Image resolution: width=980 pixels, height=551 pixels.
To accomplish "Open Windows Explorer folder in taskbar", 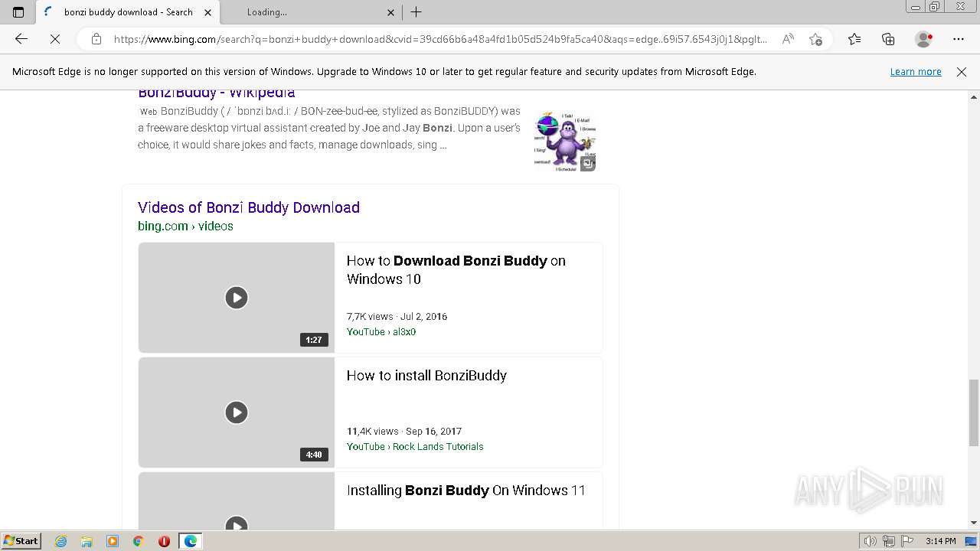I will [x=87, y=541].
